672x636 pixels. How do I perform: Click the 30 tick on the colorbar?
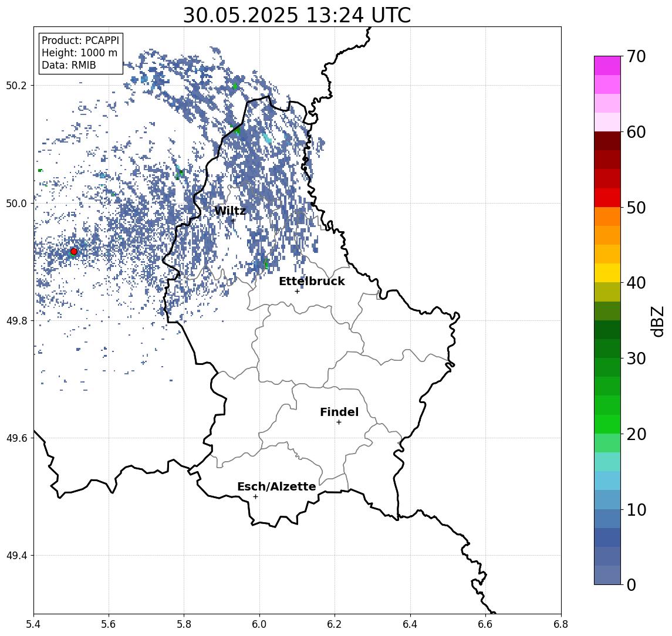click(636, 358)
